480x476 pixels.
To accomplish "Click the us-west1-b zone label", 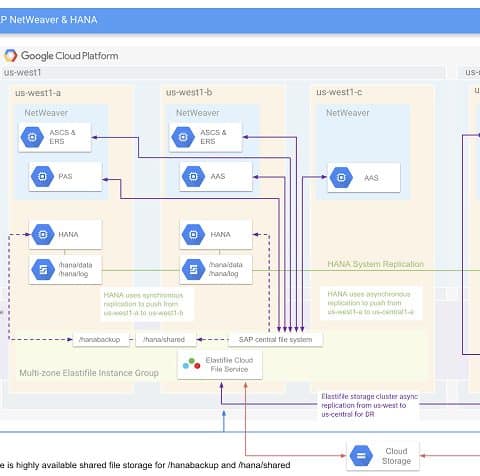I will click(189, 92).
